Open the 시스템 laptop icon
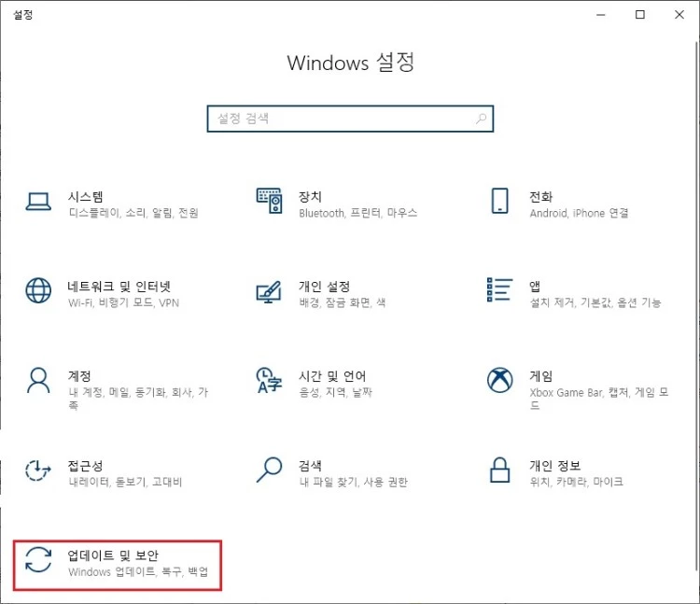This screenshot has height=604, width=700. click(x=38, y=202)
